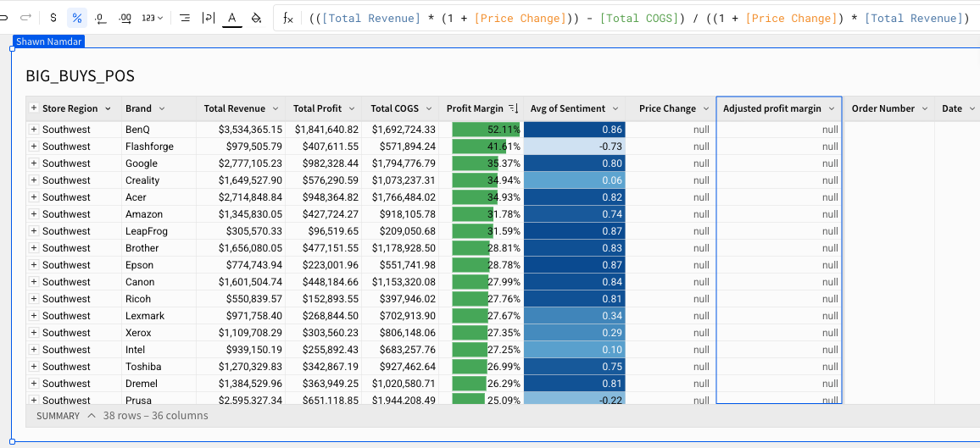Expand the Canon row
Image resolution: width=980 pixels, height=448 pixels.
pyautogui.click(x=34, y=282)
